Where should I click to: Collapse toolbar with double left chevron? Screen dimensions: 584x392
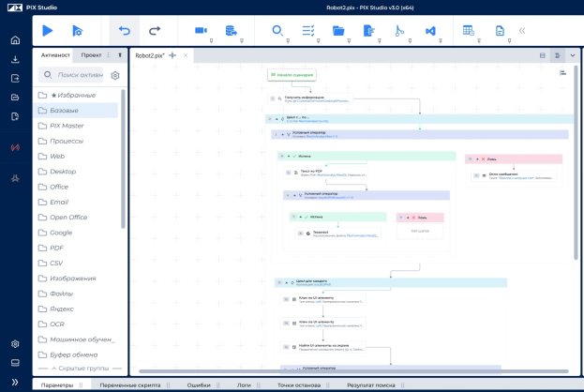click(522, 31)
